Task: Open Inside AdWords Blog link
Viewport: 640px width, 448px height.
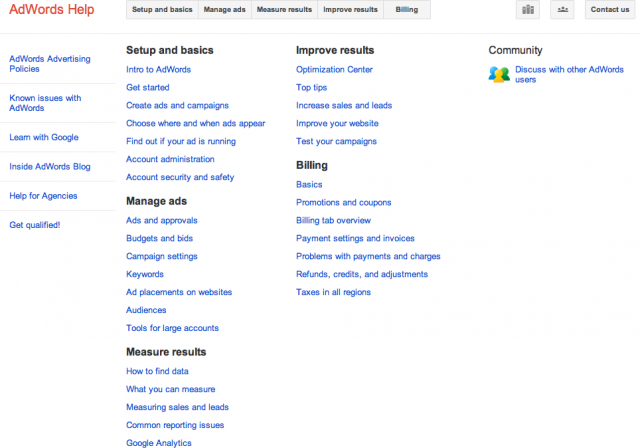Action: (50, 166)
